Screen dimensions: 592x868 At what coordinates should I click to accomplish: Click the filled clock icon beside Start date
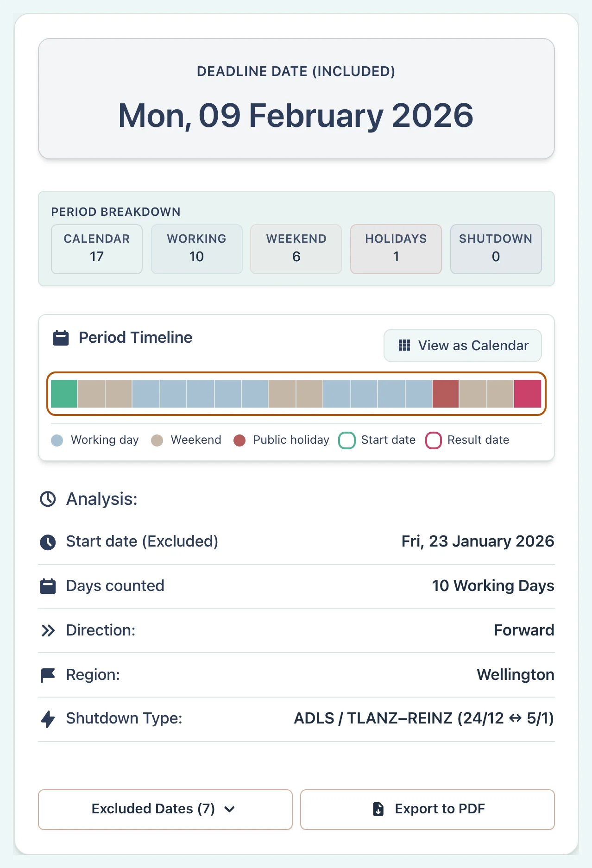48,542
